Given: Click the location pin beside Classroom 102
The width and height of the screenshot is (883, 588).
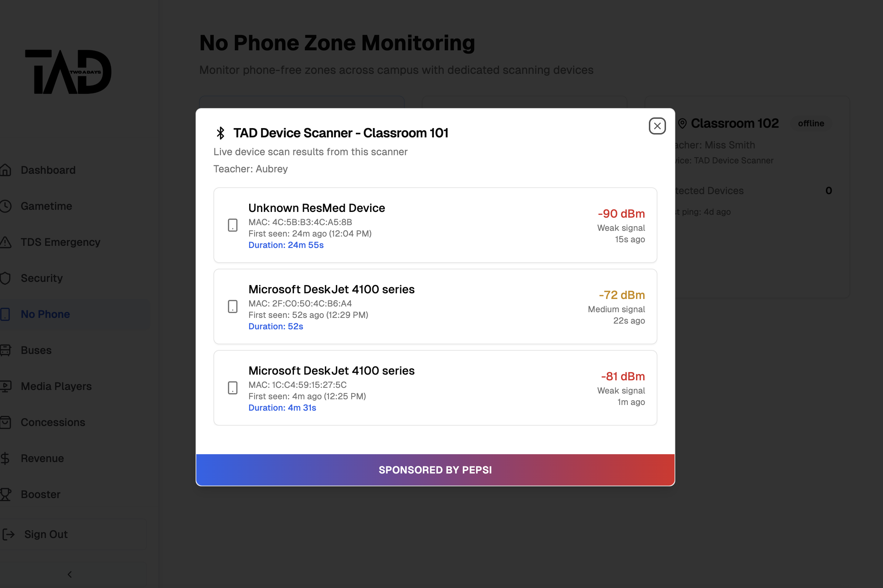Looking at the screenshot, I should (683, 123).
